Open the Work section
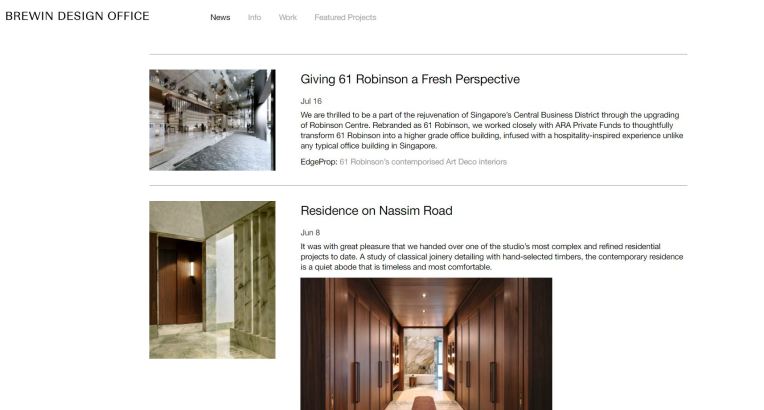Image resolution: width=764 pixels, height=410 pixels. tap(287, 17)
